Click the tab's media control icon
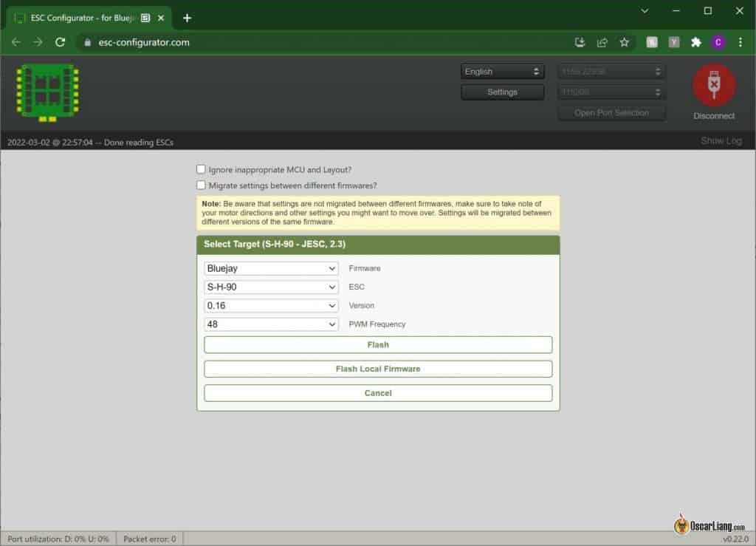 145,18
